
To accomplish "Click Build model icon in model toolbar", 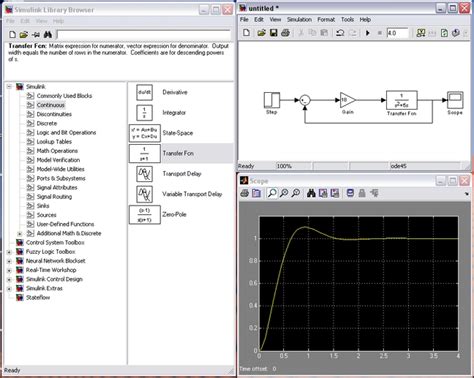I will [456, 33].
